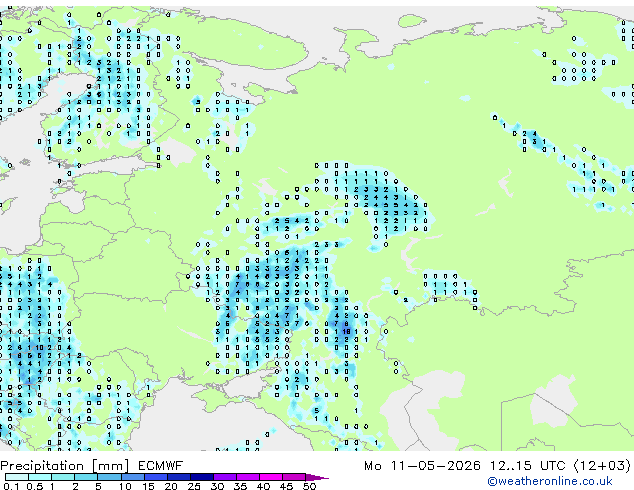The height and width of the screenshot is (490, 634).
Task: Click the 35–40 mm legend swatch
Action: (247, 477)
